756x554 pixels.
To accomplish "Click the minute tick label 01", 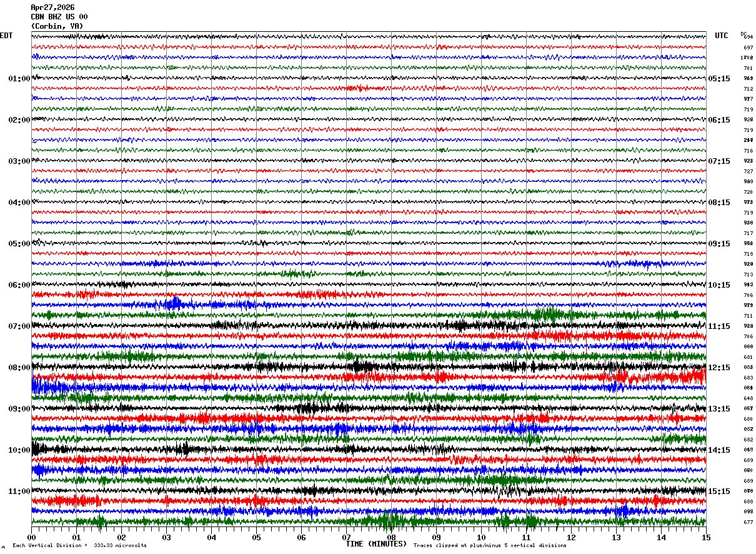I will point(76,537).
